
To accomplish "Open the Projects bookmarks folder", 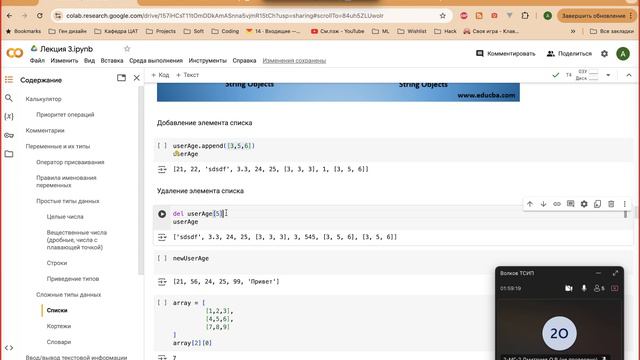I will coord(161,31).
